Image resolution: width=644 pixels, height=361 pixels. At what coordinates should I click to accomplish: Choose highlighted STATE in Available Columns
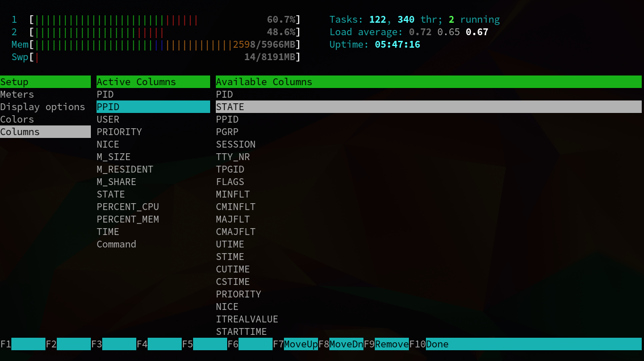point(428,107)
